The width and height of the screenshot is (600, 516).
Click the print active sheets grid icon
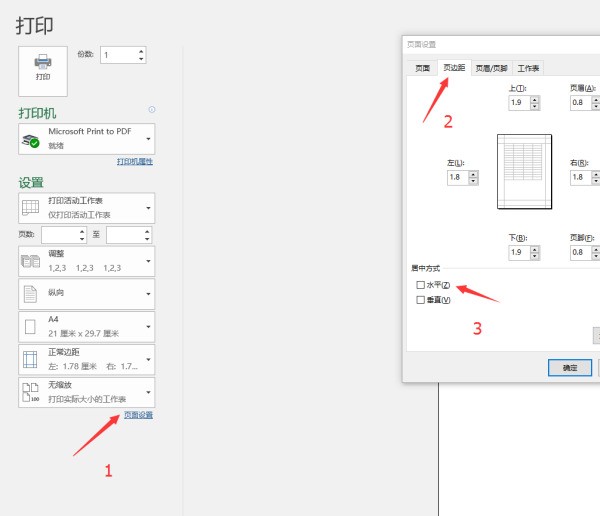31,208
